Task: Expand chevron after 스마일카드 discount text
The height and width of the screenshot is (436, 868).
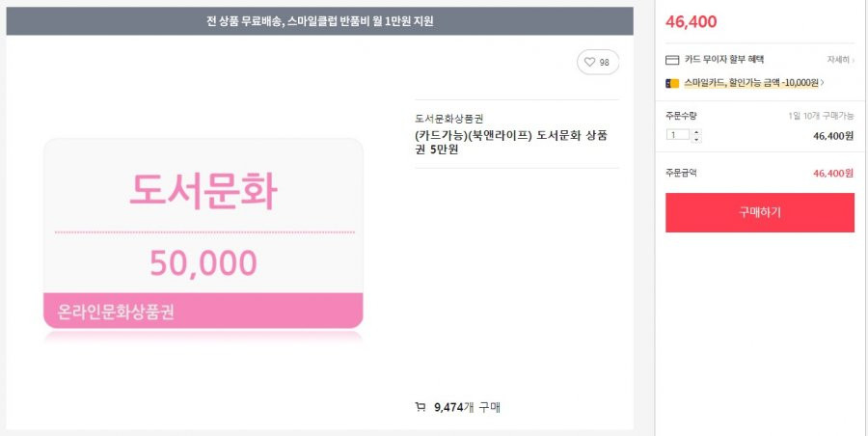Action: [x=822, y=83]
